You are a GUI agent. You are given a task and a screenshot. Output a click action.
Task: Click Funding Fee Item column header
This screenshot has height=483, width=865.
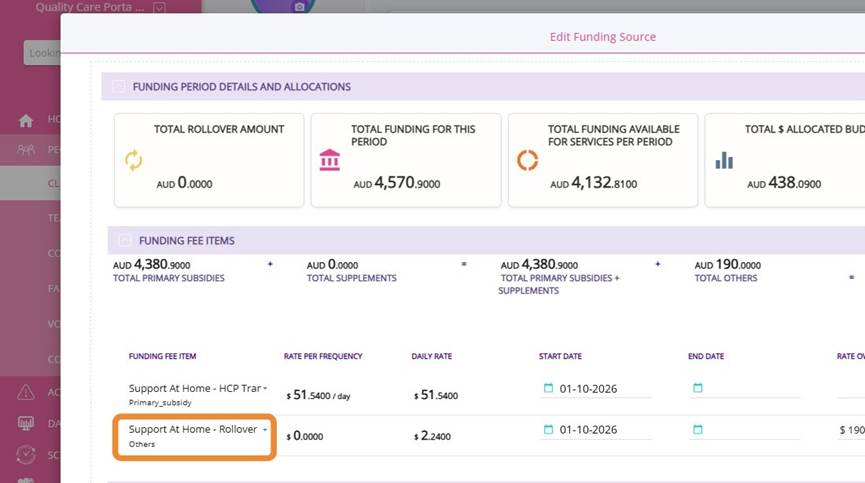(x=162, y=356)
